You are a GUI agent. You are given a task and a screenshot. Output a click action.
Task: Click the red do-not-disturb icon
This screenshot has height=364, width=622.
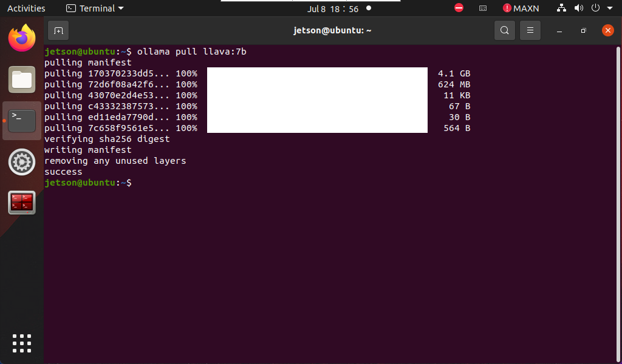(459, 8)
